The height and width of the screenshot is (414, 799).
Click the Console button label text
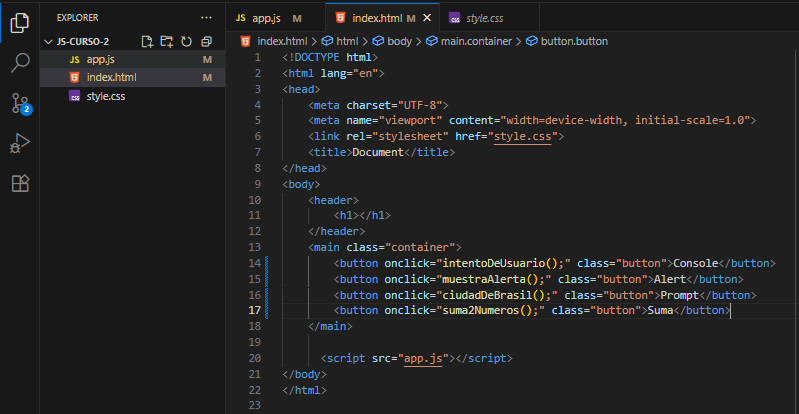(x=696, y=263)
